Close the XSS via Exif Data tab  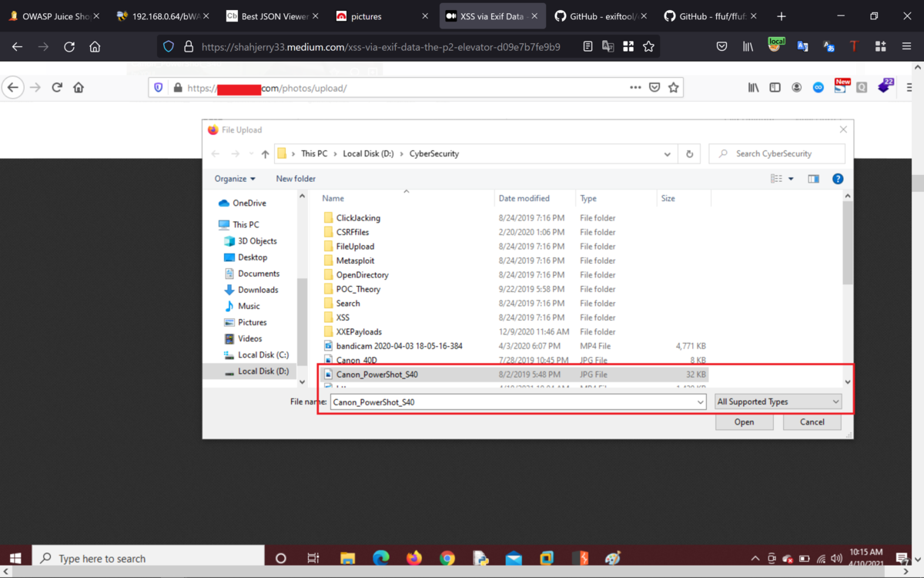click(534, 16)
